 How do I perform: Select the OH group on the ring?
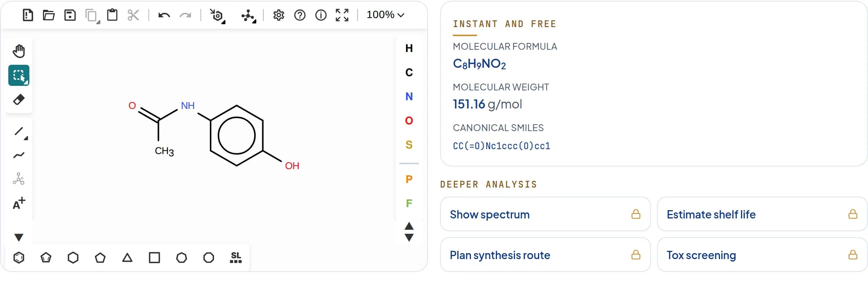(292, 166)
